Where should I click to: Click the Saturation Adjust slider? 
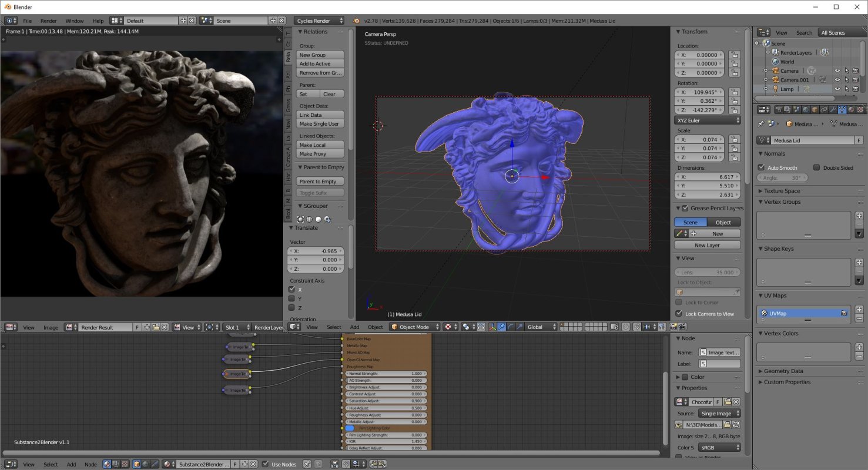pos(386,401)
